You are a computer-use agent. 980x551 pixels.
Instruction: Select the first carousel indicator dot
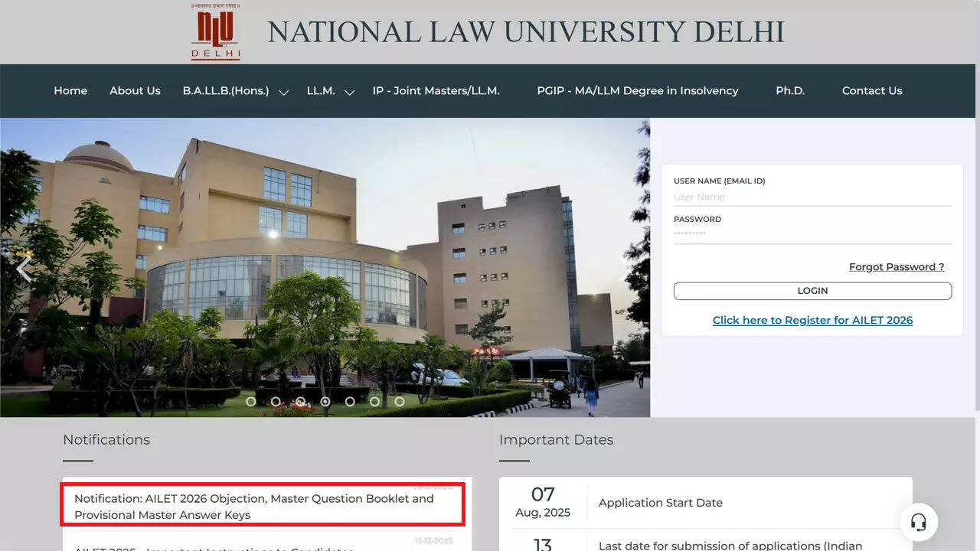(x=251, y=401)
